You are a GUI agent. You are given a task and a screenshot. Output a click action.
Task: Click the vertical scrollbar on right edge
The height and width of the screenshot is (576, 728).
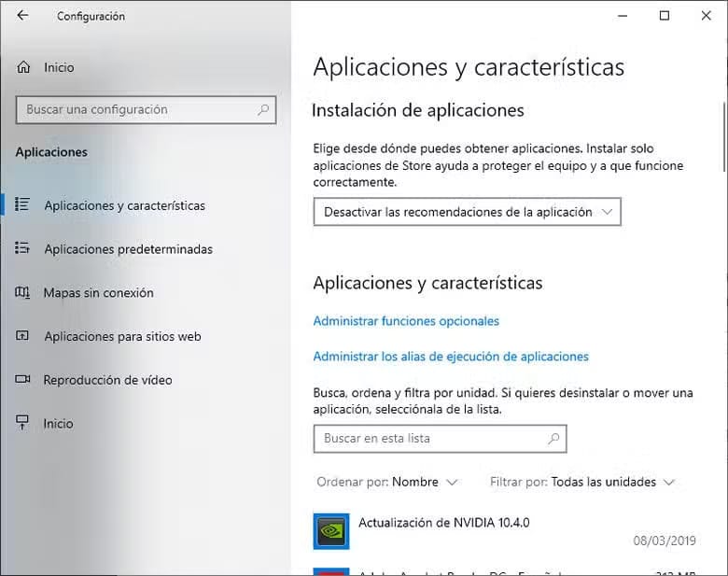tap(724, 136)
